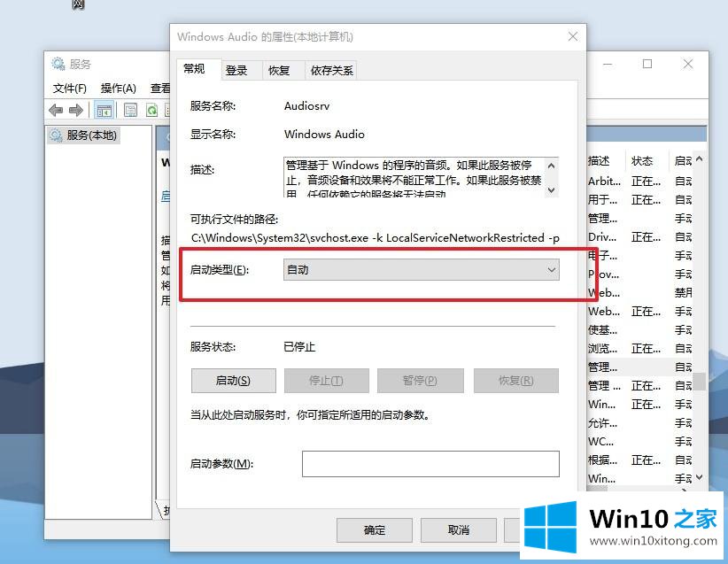Click the disabled 停止(T) button

coord(327,381)
